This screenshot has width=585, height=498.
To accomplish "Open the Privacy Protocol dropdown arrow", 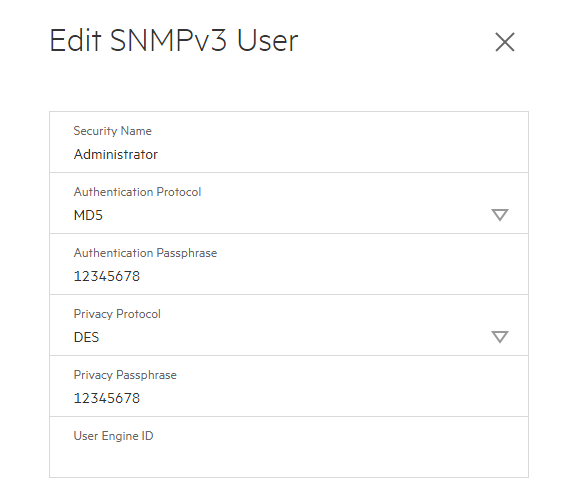I will (x=500, y=337).
